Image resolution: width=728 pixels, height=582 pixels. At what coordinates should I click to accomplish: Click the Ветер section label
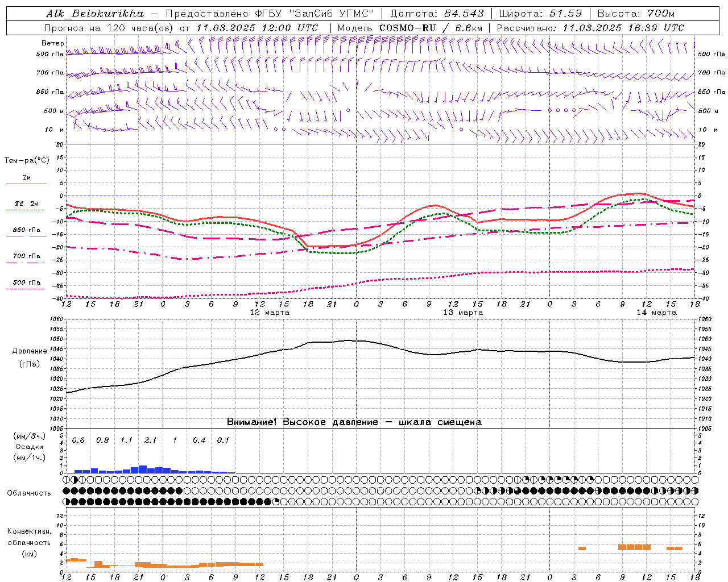[53, 43]
